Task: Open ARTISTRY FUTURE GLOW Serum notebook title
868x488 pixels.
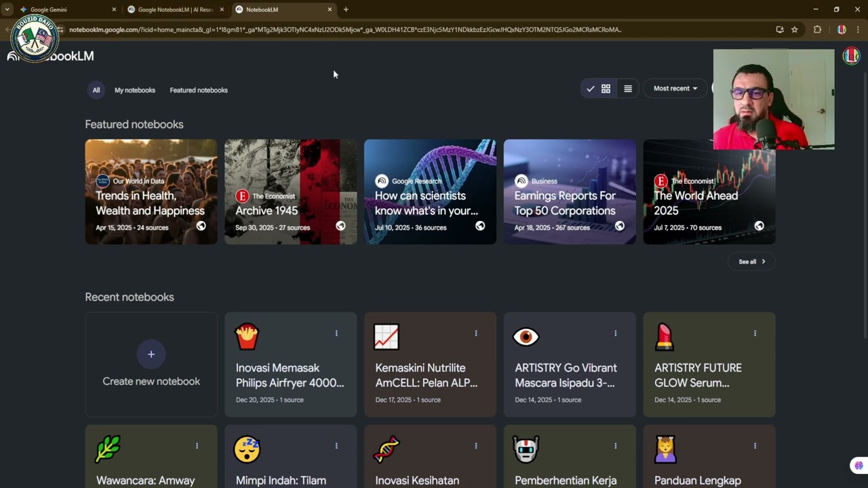Action: (698, 375)
